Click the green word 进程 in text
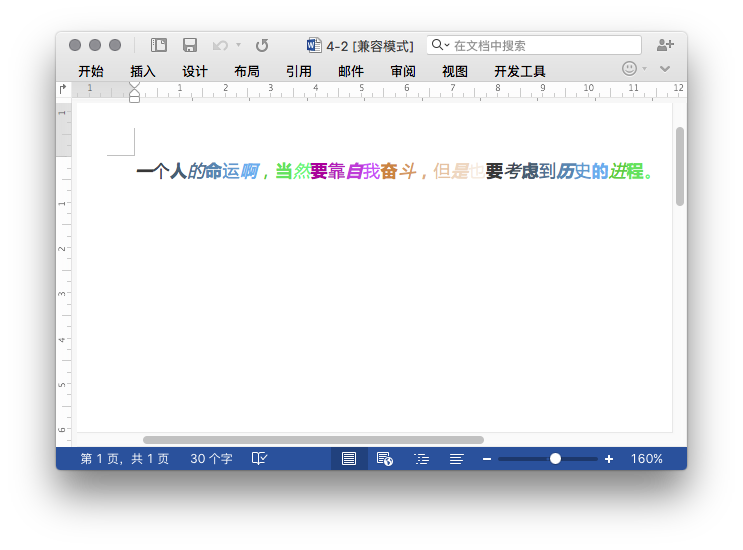Screen dimensions: 743x550 (x=626, y=171)
